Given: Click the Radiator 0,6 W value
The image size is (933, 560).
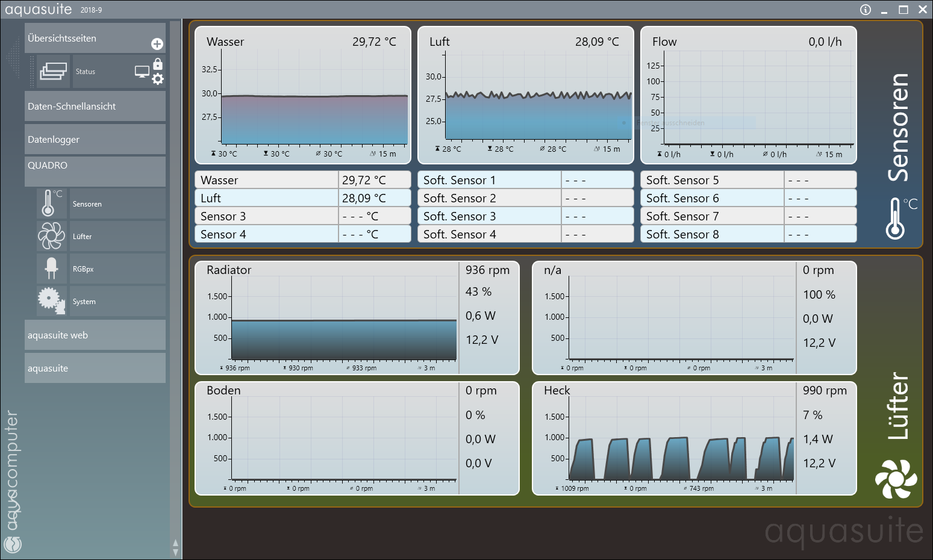Looking at the screenshot, I should pyautogui.click(x=480, y=316).
